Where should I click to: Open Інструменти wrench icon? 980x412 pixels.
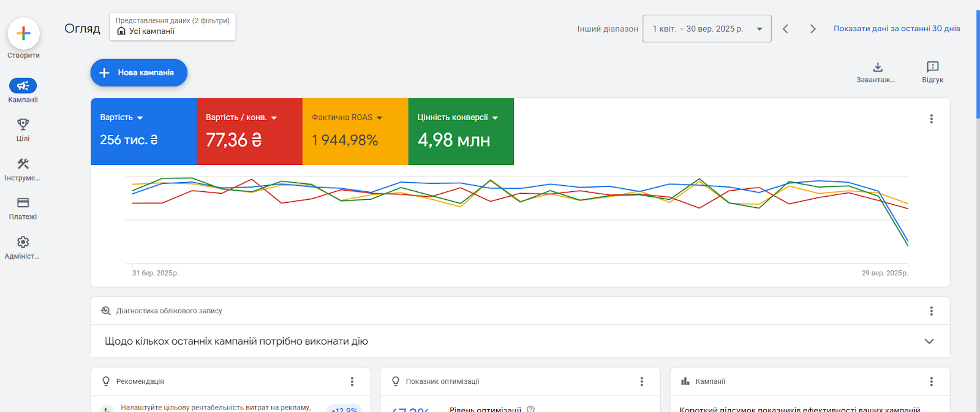point(23,164)
